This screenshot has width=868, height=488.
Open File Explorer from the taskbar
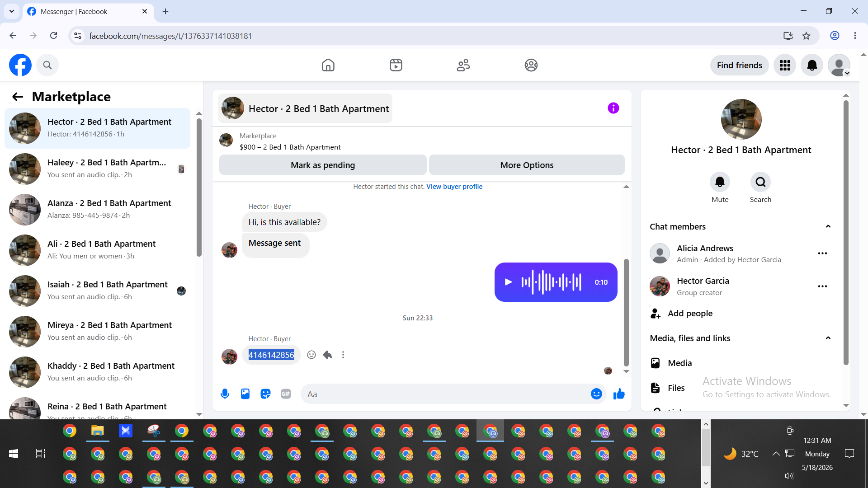coord(98,431)
